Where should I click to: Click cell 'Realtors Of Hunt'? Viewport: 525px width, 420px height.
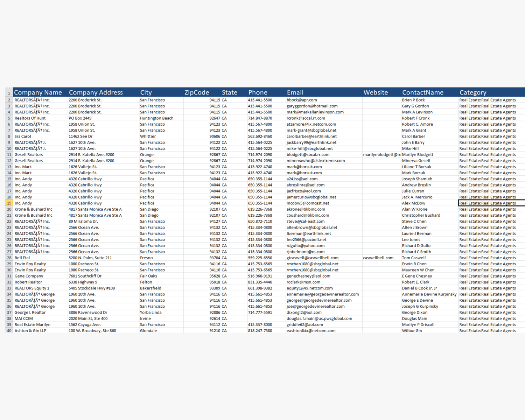(x=40, y=118)
